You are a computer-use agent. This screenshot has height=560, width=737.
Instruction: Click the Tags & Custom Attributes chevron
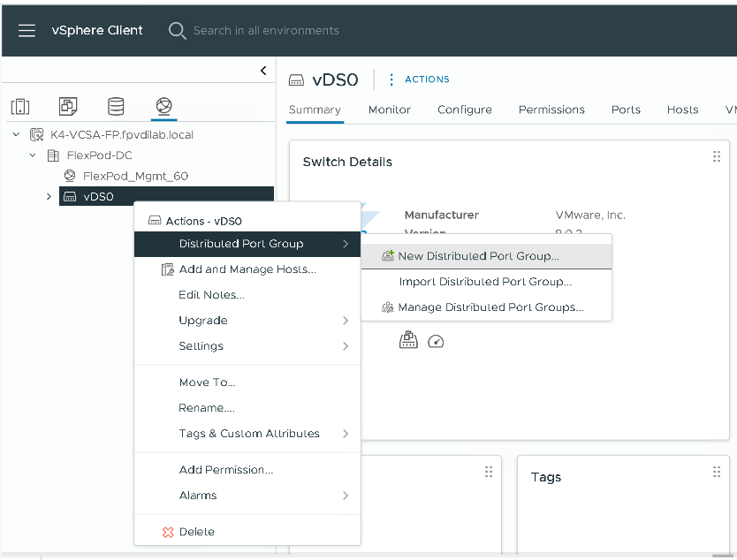(346, 434)
